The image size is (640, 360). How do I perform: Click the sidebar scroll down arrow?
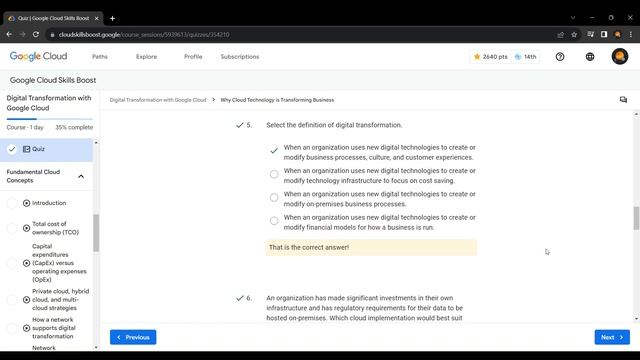point(96,347)
